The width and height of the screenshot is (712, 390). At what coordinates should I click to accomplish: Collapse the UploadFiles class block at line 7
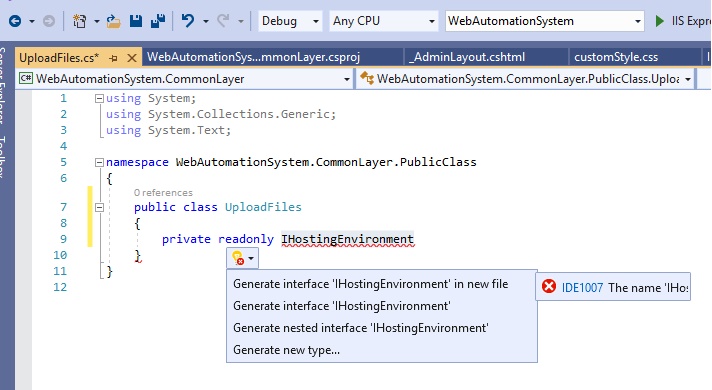(x=99, y=207)
